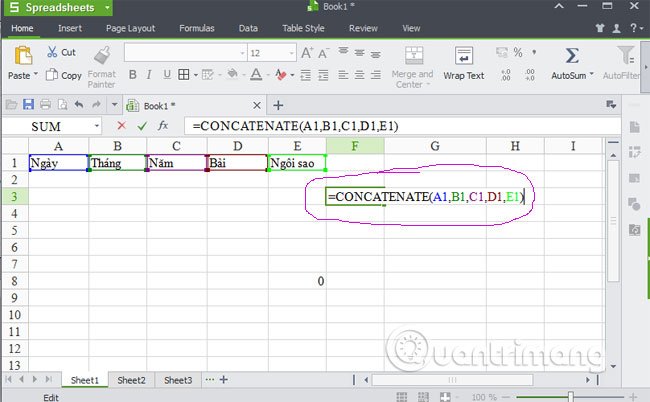Viewport: 650px width, 402px height.
Task: Click the Copy icon
Action: 51,75
